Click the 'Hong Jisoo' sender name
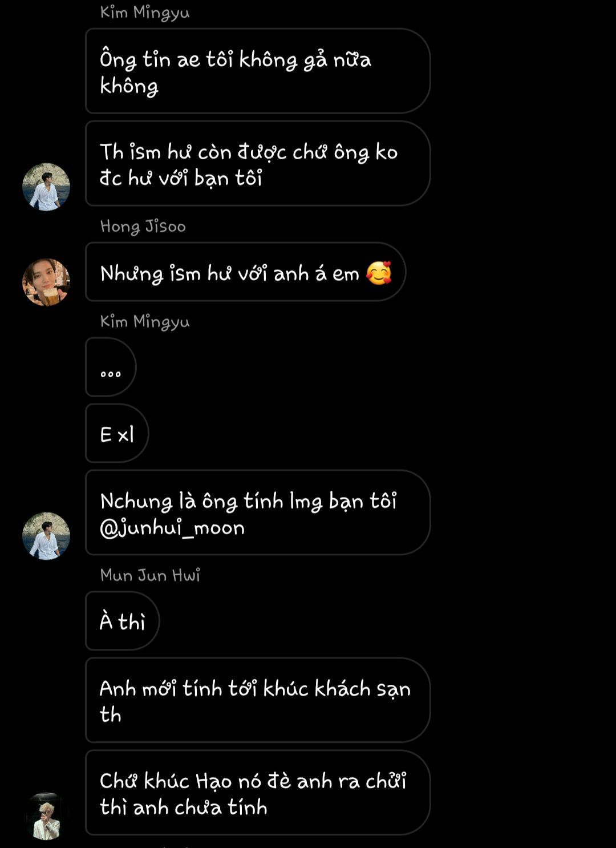616x848 pixels. tap(143, 227)
